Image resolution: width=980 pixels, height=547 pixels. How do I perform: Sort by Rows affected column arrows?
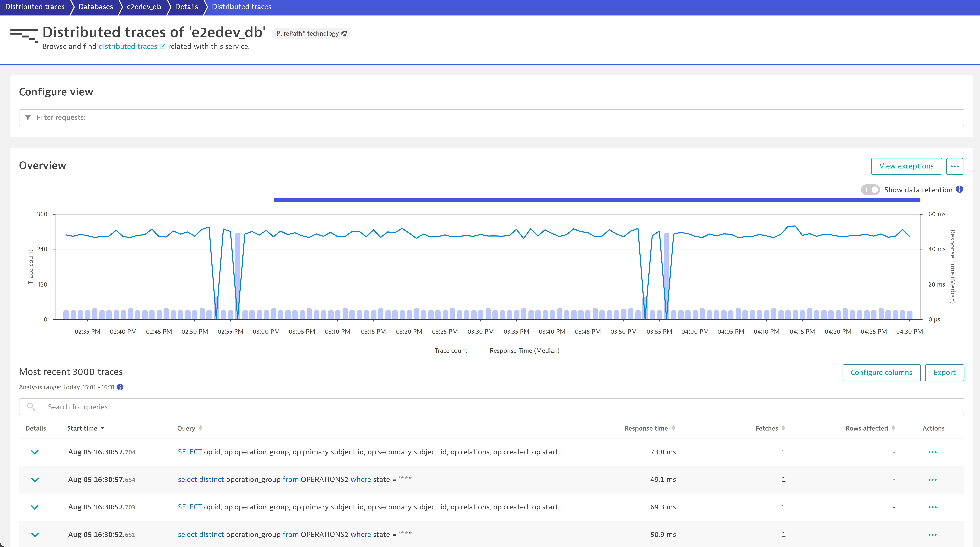click(893, 428)
